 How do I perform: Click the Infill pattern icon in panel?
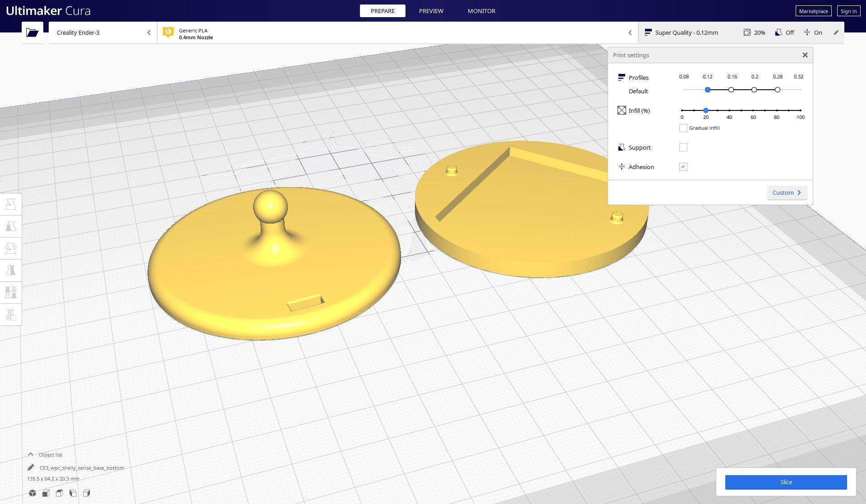pyautogui.click(x=622, y=110)
